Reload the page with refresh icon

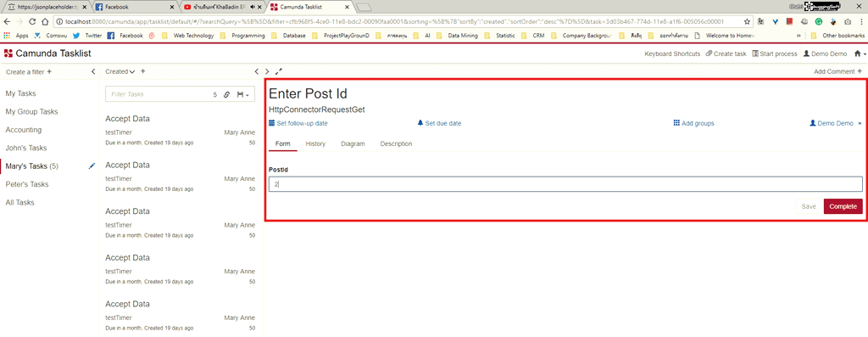32,21
